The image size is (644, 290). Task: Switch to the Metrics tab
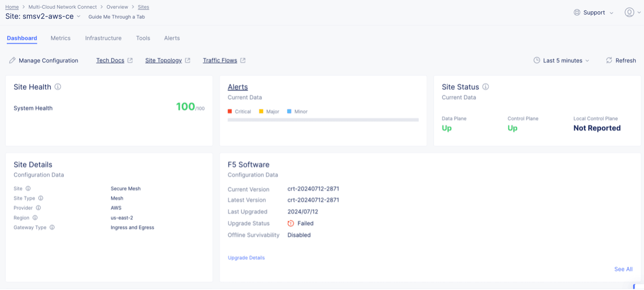60,38
